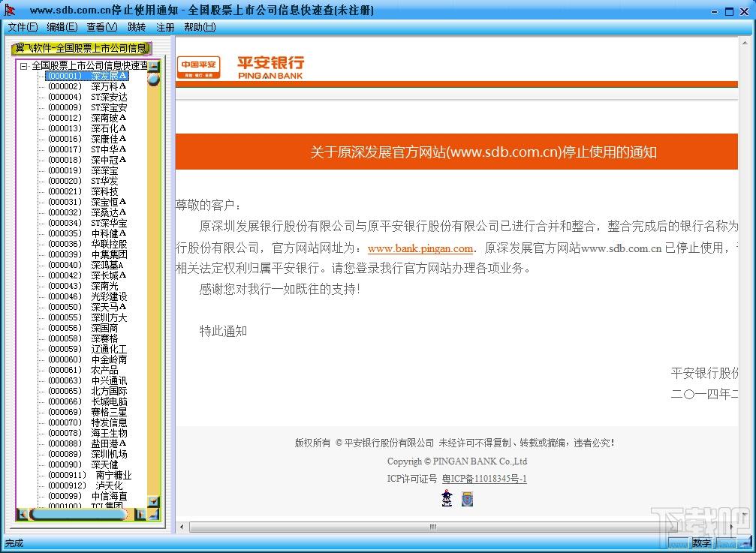Select stock (000018) 深中冠A

87,160
